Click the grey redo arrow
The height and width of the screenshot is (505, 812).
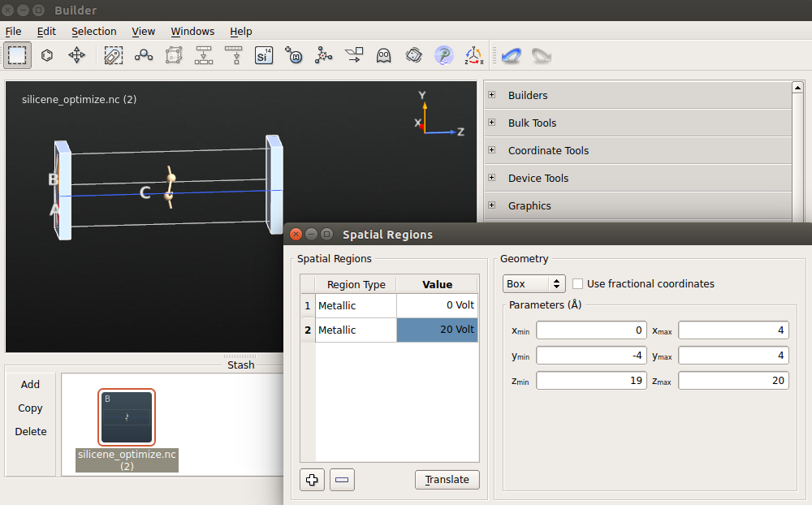[x=541, y=55]
